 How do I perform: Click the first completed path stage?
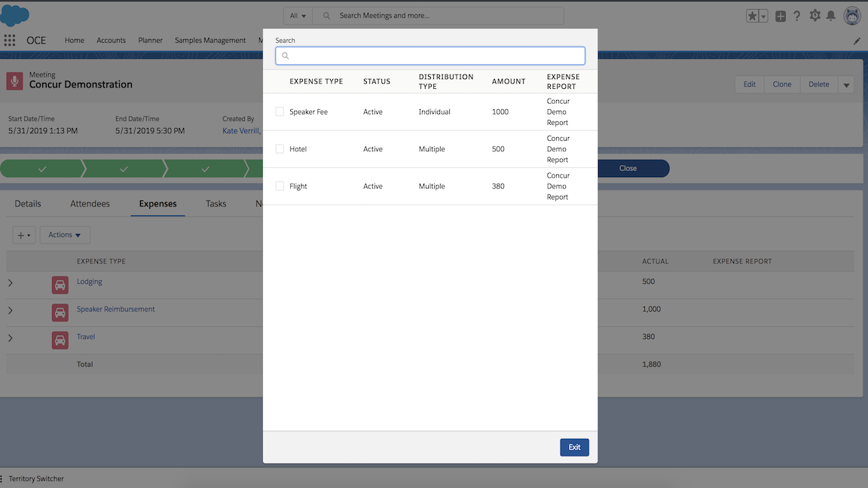pos(42,169)
